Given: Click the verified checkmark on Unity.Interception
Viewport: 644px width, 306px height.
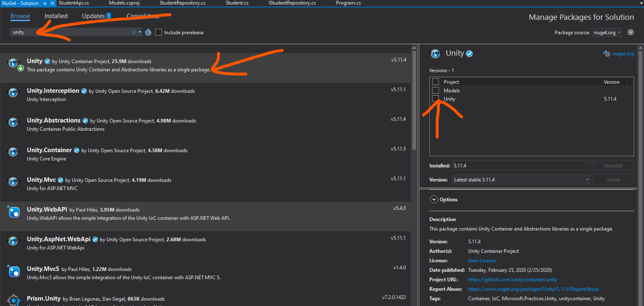Looking at the screenshot, I should (84, 91).
